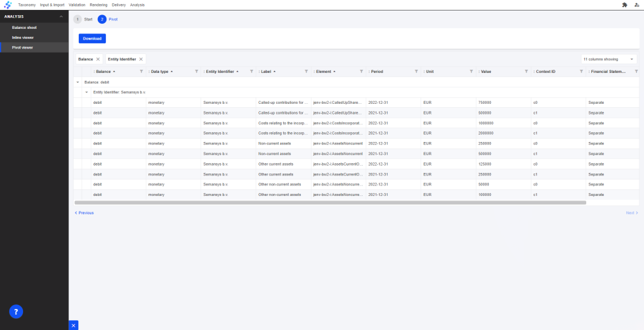Remove the Entity Identifier grouping chip
Screen dimensions: 644x330
tap(141, 59)
